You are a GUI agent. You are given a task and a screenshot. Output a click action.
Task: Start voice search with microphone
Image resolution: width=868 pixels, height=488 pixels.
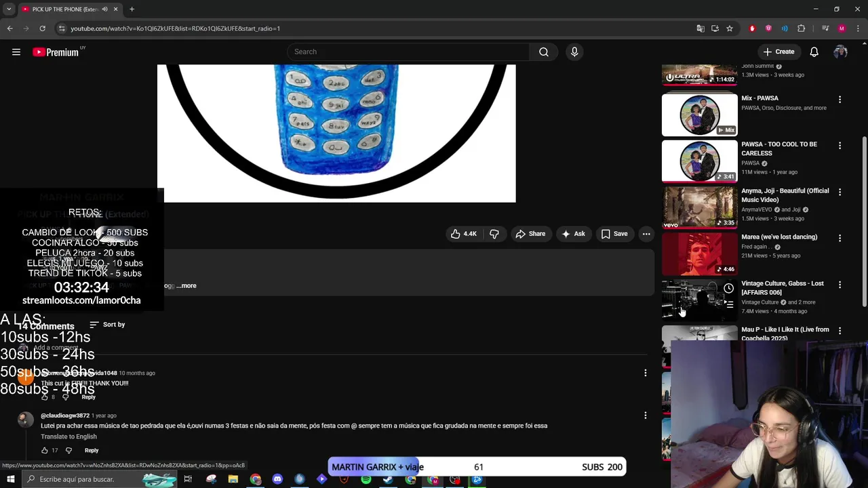(x=574, y=52)
